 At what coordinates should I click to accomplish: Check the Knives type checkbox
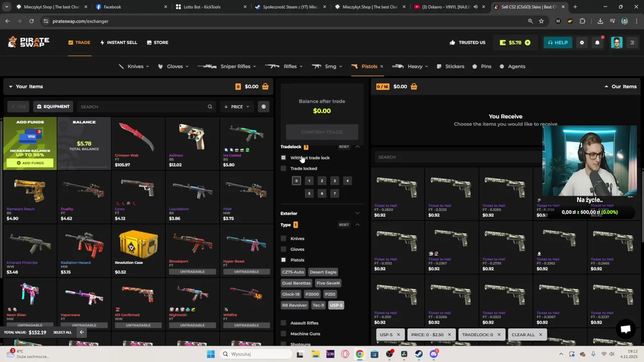click(283, 238)
